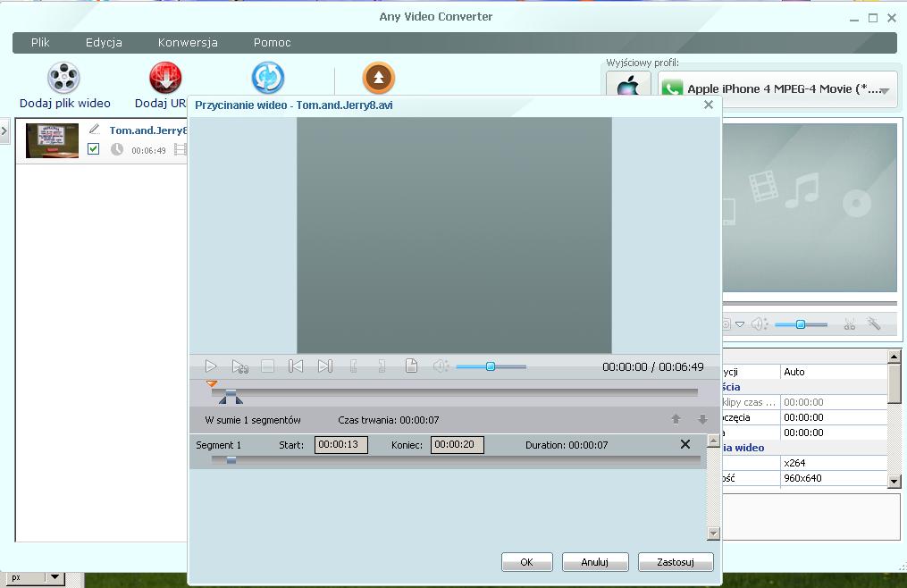This screenshot has width=907, height=588.
Task: Click the Koniec time field 00:00:20
Action: 457,444
